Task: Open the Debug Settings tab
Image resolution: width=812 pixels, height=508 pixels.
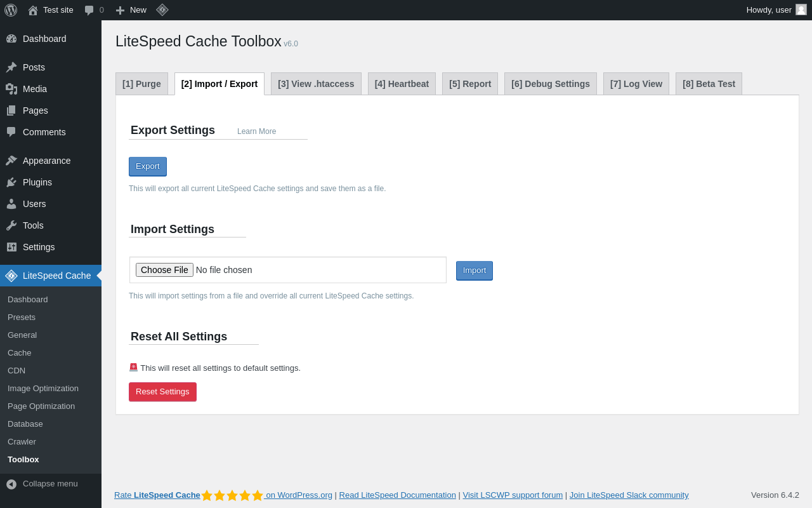Action: (x=551, y=84)
